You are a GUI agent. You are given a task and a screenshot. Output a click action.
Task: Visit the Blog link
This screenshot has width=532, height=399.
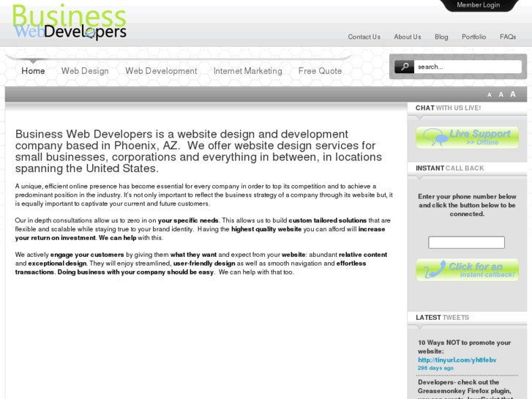(441, 37)
